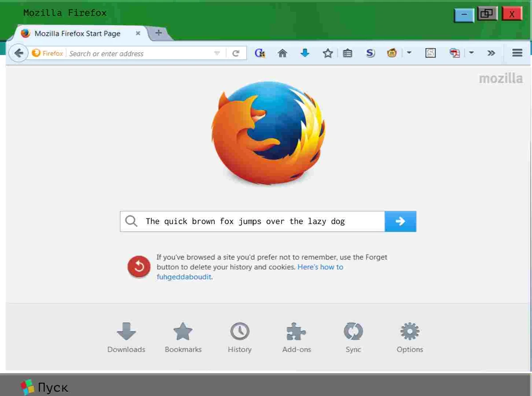
Task: Open the Home page icon
Action: coord(282,53)
